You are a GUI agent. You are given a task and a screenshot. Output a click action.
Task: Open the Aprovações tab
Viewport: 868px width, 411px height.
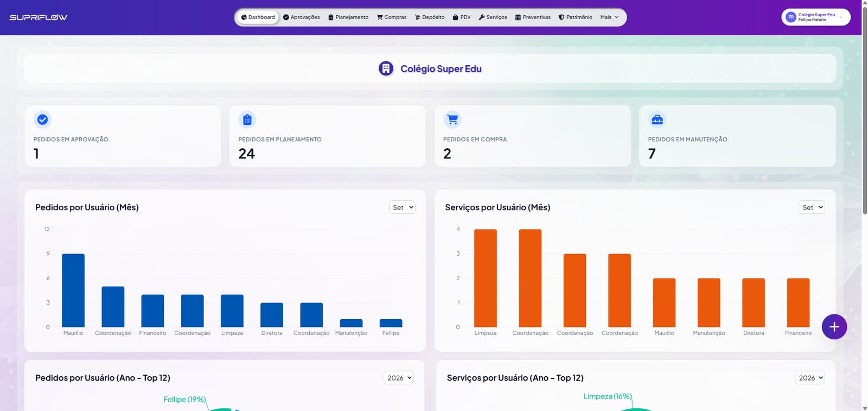pos(302,17)
